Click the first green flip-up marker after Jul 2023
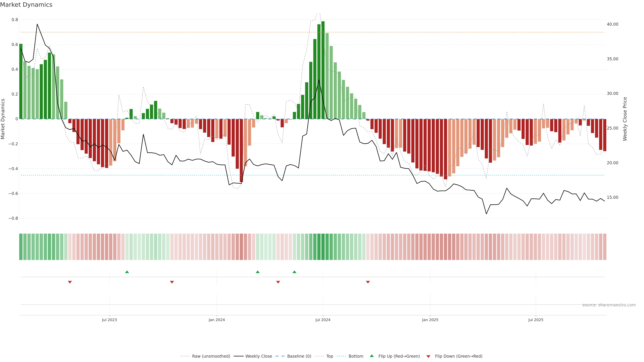This screenshot has height=362, width=644. [127, 272]
